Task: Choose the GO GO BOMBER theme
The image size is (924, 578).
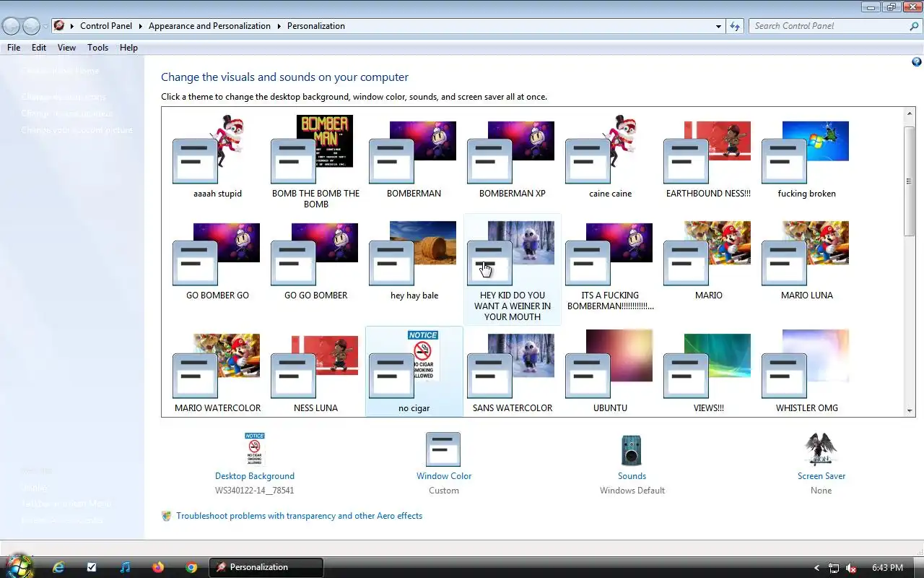Action: (315, 260)
